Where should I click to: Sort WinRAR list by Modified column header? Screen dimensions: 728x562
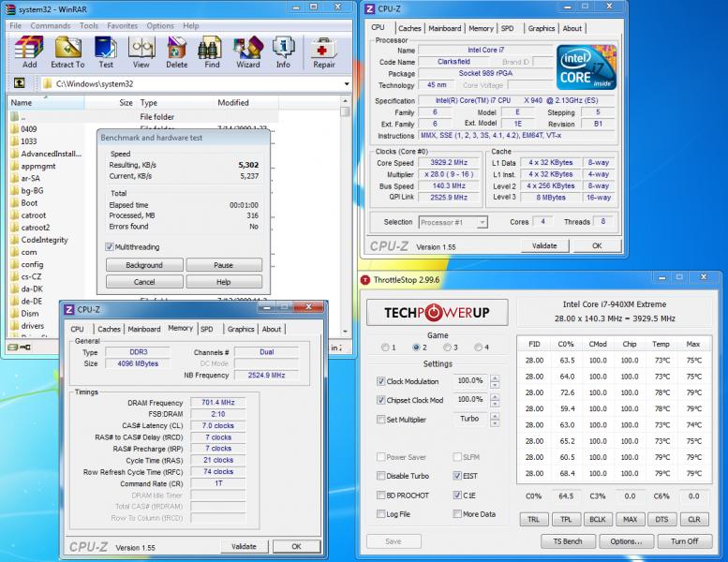(x=246, y=102)
